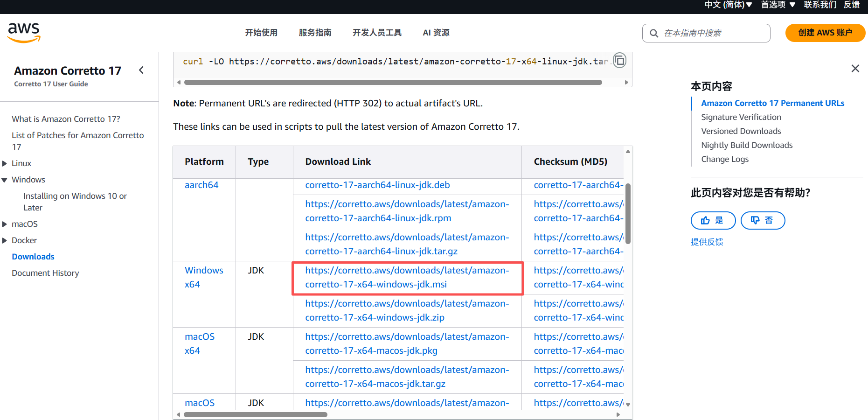Click table scroll-up arrow
This screenshot has height=420, width=868.
[628, 151]
